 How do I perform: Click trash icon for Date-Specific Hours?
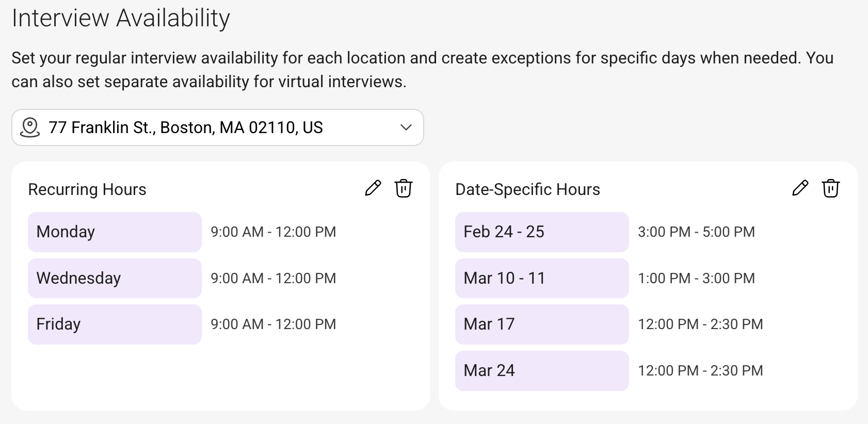pyautogui.click(x=830, y=189)
